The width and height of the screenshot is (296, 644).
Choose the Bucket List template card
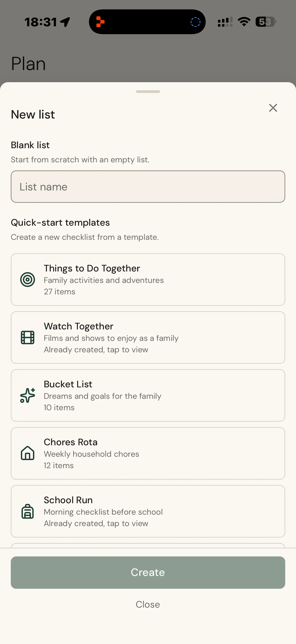pyautogui.click(x=148, y=395)
